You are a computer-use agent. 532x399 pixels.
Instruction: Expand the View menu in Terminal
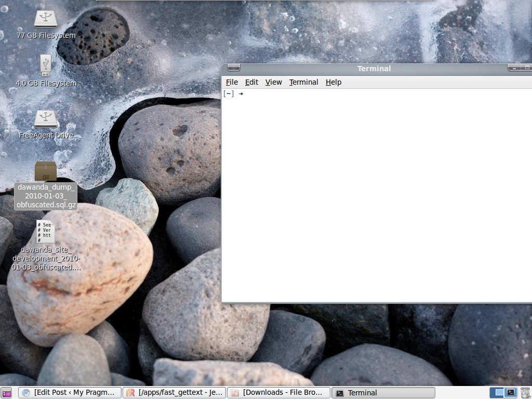273,82
